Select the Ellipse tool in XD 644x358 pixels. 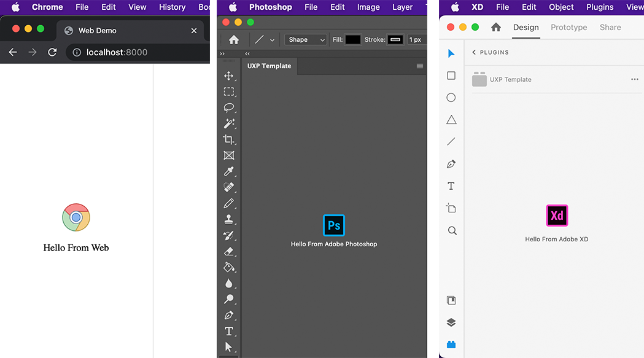(x=451, y=98)
